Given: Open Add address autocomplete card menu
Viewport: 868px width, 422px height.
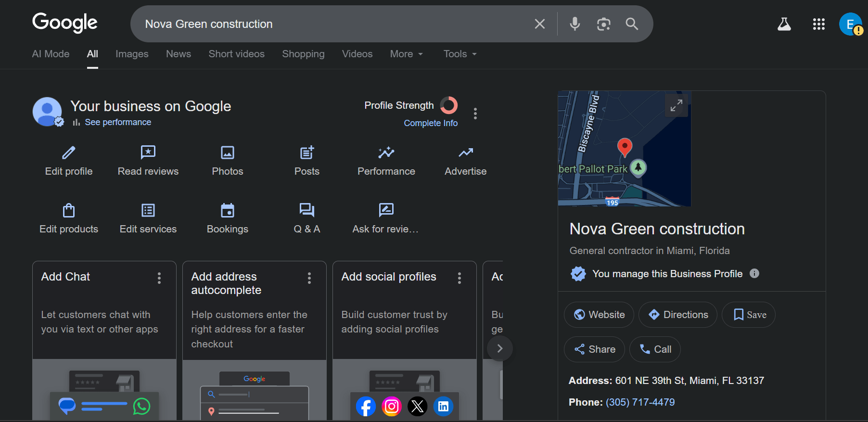Looking at the screenshot, I should point(309,278).
